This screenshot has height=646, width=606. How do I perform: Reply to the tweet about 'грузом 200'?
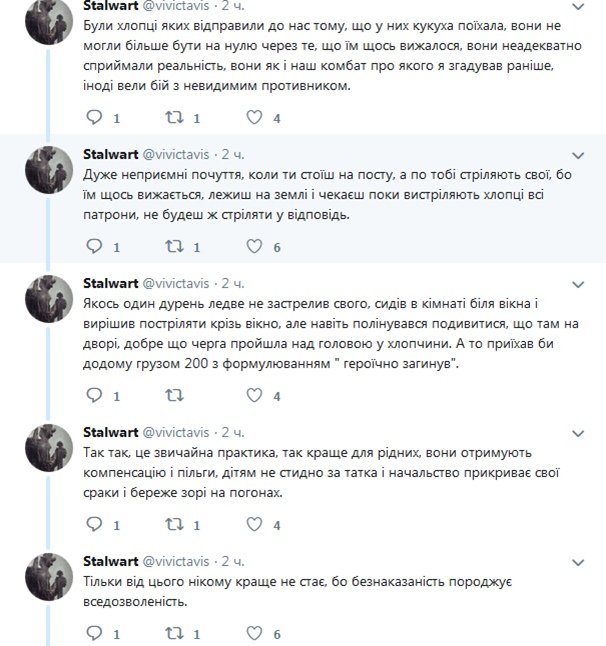(94, 396)
